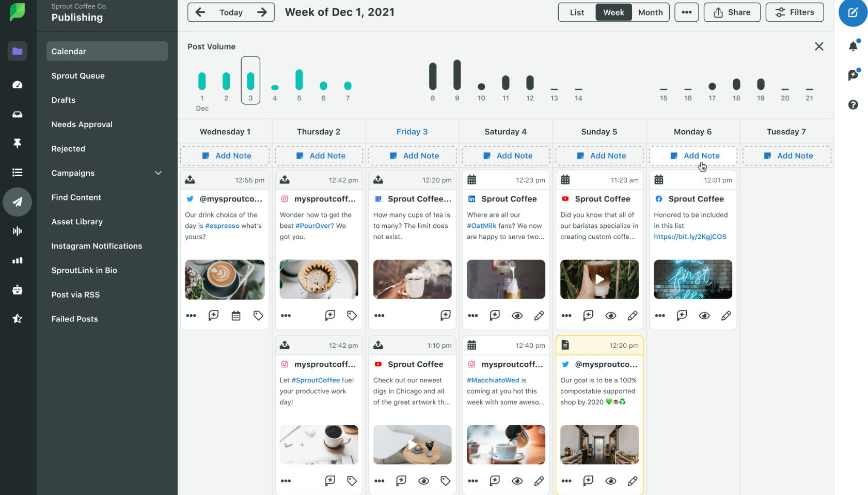Expand the Campaigns menu chevron
Viewport: 868px width, 495px height.
pyautogui.click(x=158, y=173)
